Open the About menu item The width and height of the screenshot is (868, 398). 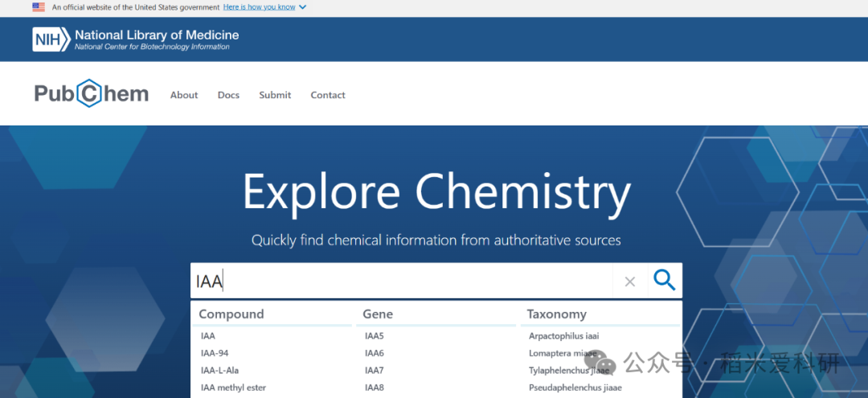184,95
